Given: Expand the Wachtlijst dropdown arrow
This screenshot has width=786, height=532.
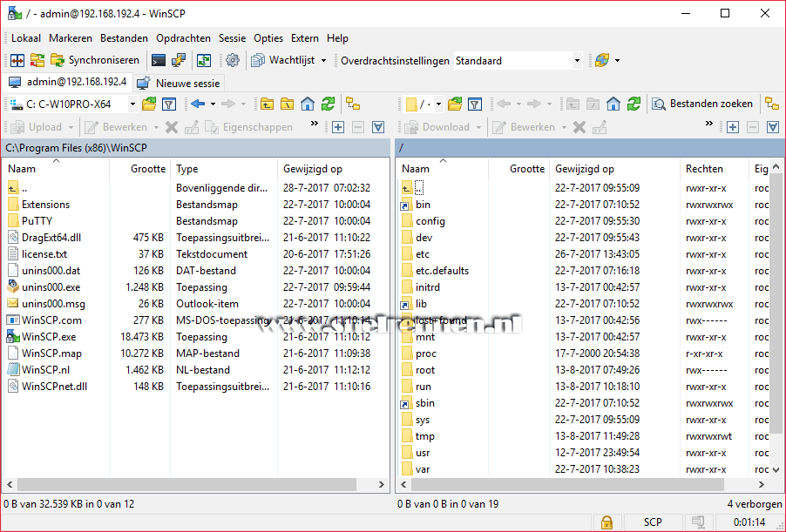Looking at the screenshot, I should 323,61.
